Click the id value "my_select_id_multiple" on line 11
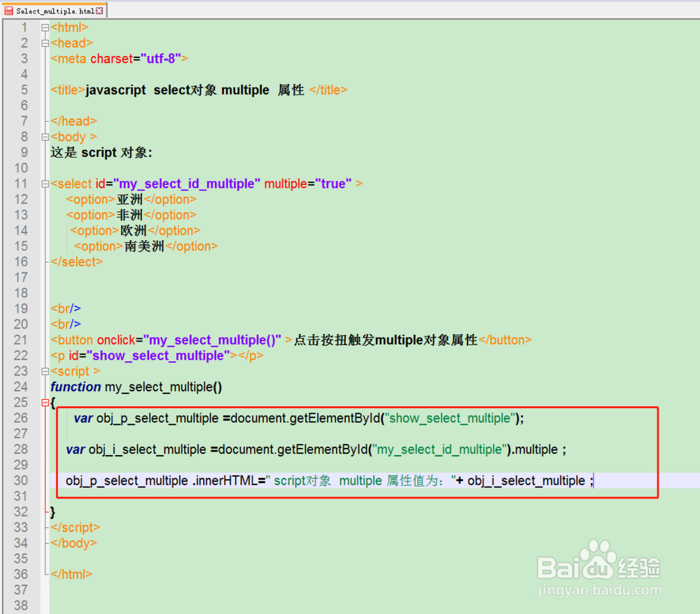The image size is (700, 614). 187,184
